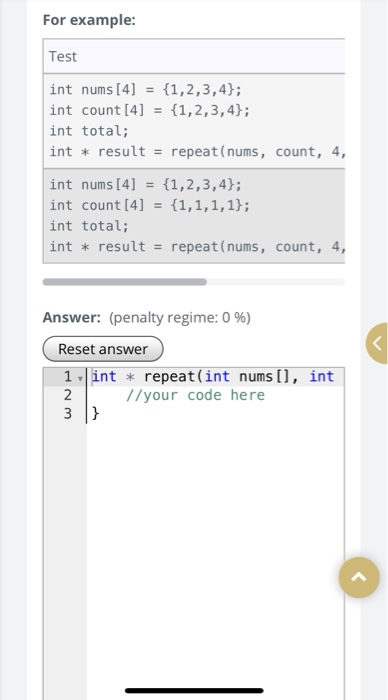Tap the scroll-to-top arrow button
Viewport: 388px width, 700px height.
359,577
